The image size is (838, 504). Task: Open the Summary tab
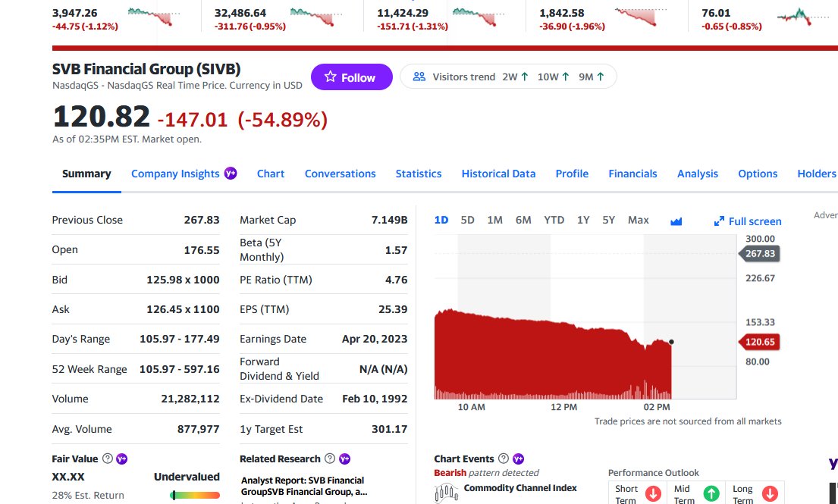point(86,174)
